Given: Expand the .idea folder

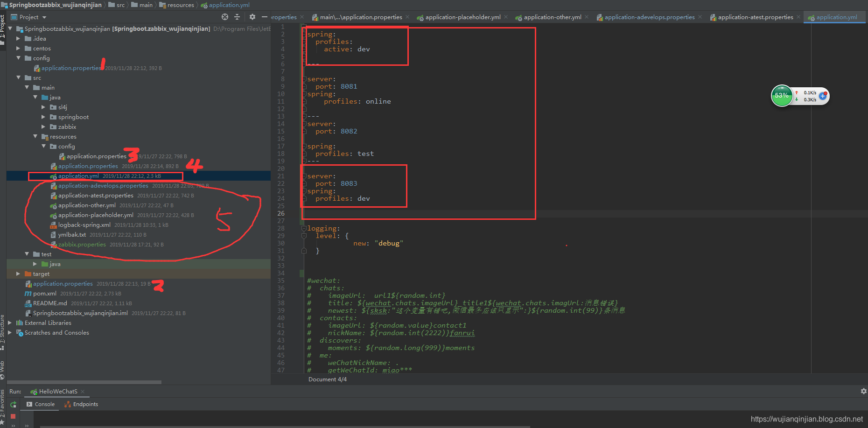Looking at the screenshot, I should point(18,39).
